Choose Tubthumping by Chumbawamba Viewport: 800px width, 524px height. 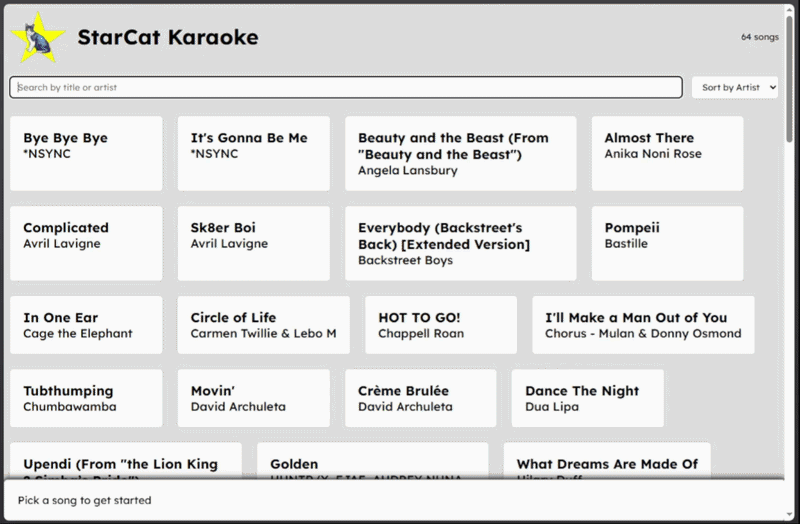point(86,398)
